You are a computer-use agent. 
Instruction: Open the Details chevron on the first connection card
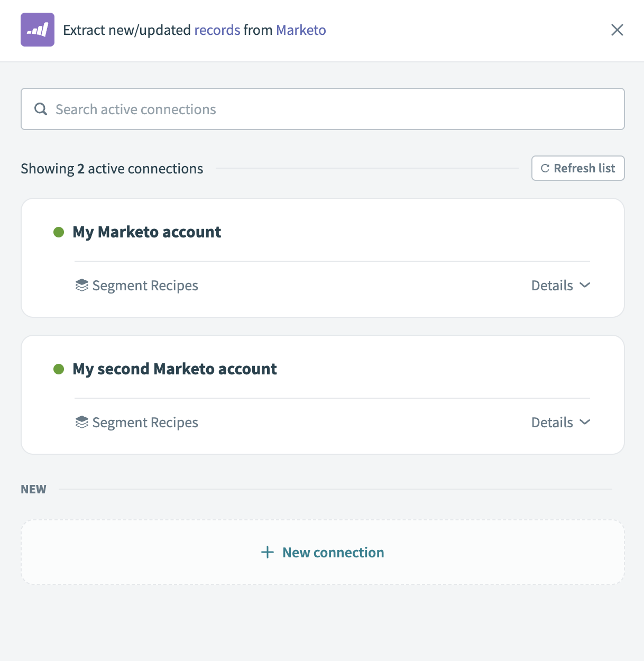pyautogui.click(x=585, y=285)
